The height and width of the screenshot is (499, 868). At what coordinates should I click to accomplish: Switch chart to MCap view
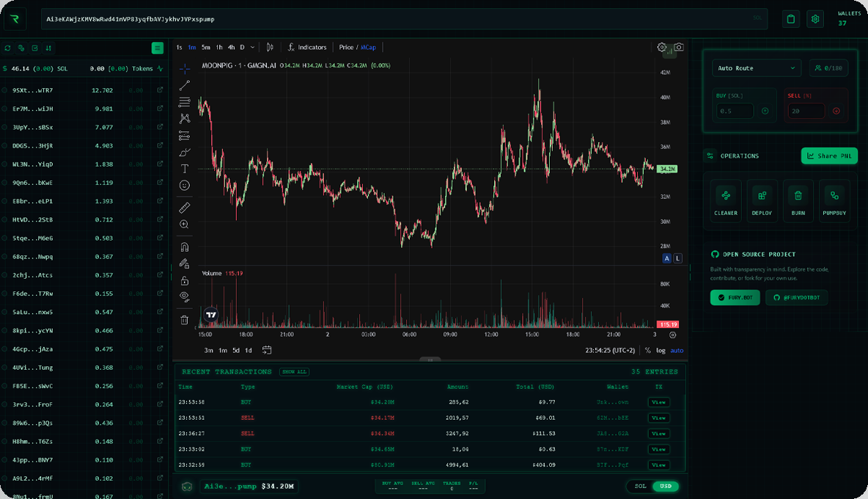tap(369, 47)
